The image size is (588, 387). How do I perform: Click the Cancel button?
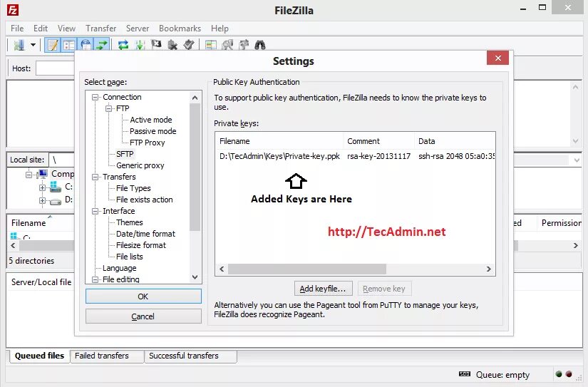(x=143, y=316)
